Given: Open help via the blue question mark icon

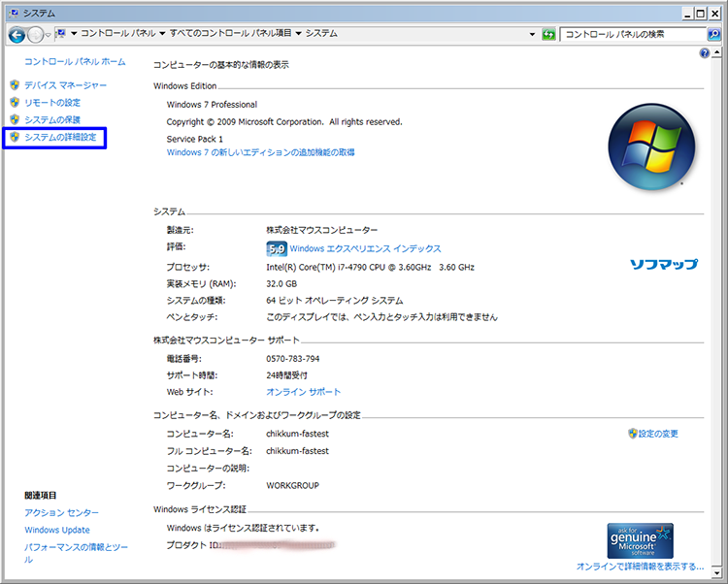Looking at the screenshot, I should pos(705,53).
